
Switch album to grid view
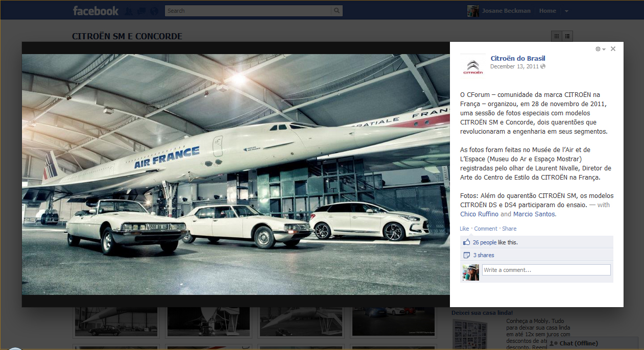click(557, 36)
